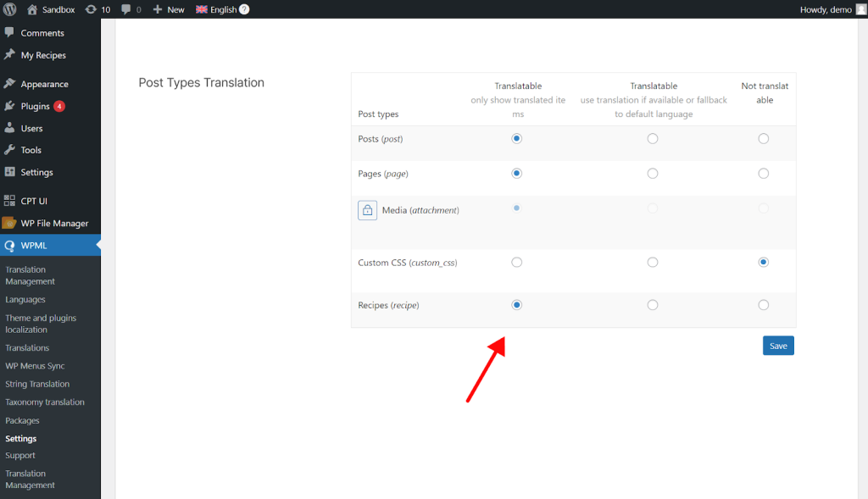868x499 pixels.
Task: Click the help question mark next to English
Action: click(244, 9)
